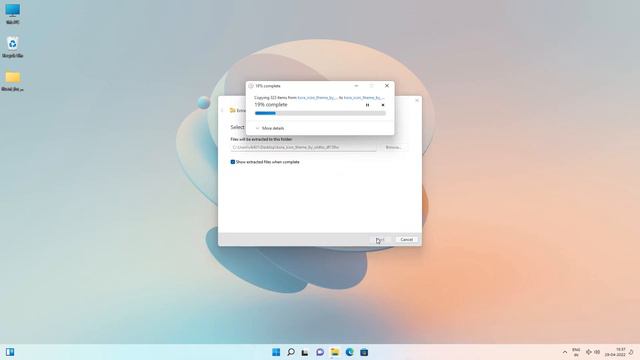640x360 pixels.
Task: Open the Windows Start menu
Action: [276, 352]
